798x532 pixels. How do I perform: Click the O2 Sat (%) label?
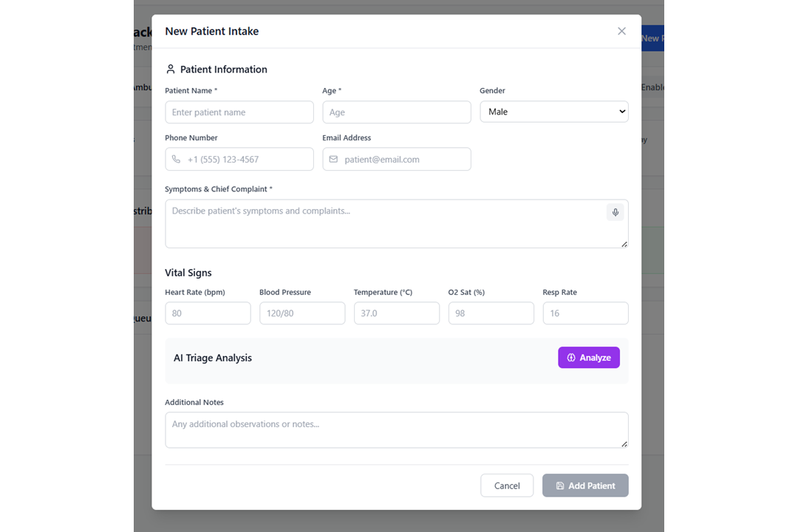(x=467, y=292)
